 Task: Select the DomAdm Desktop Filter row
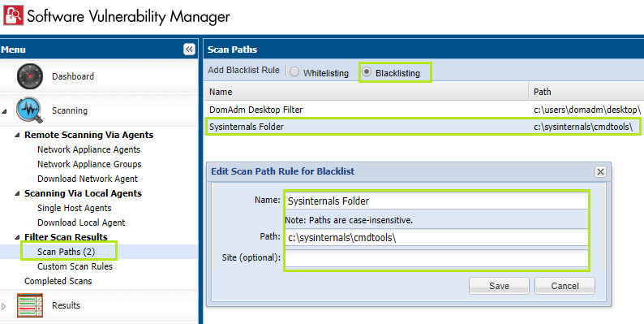[423, 110]
